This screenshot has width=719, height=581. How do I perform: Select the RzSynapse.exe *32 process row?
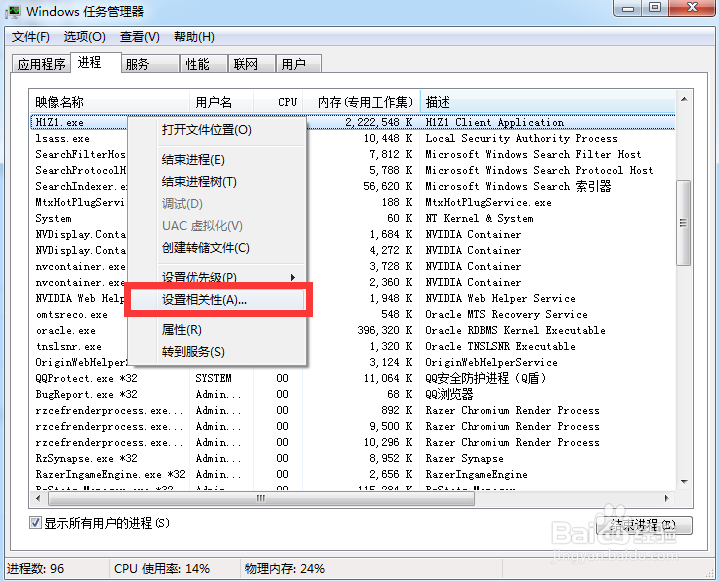[353, 459]
